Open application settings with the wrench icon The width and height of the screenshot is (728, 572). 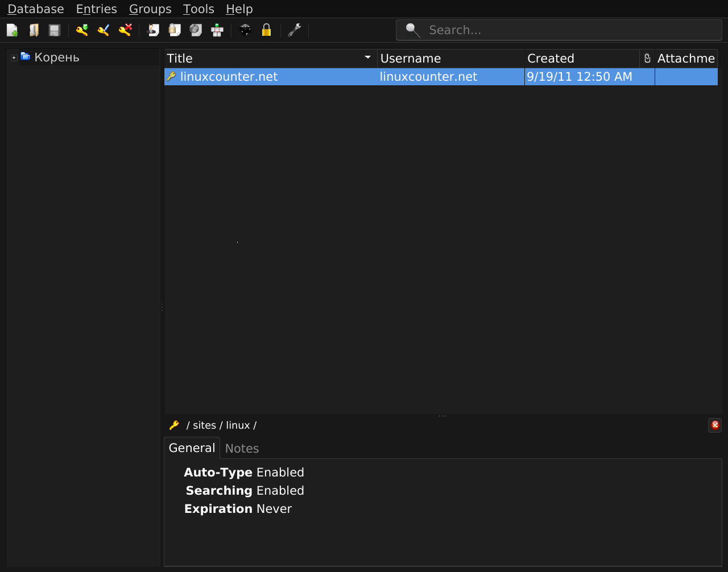tap(295, 30)
